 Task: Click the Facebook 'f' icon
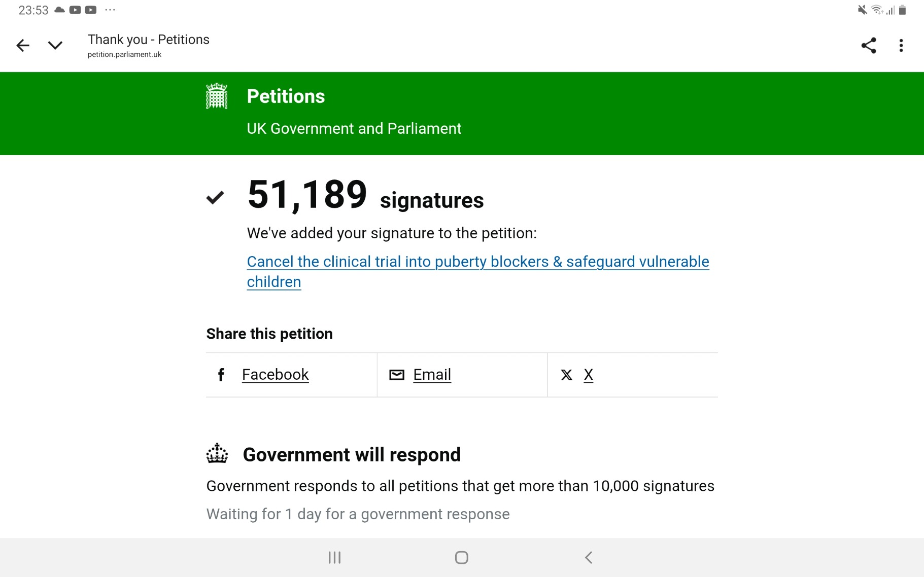(221, 375)
